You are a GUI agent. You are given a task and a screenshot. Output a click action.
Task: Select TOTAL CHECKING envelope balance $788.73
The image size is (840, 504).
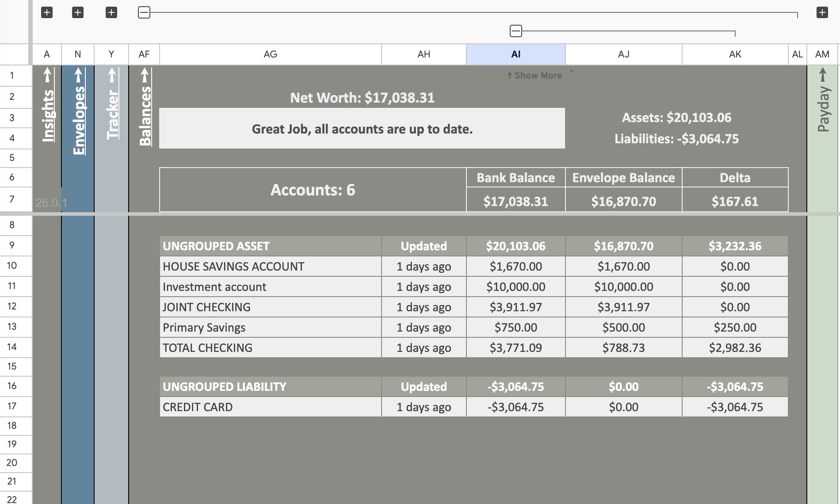pyautogui.click(x=624, y=347)
